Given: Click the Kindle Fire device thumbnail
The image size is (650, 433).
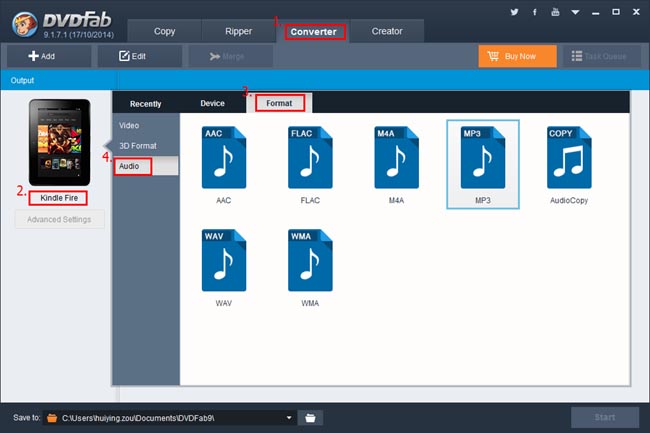Looking at the screenshot, I should [59, 142].
